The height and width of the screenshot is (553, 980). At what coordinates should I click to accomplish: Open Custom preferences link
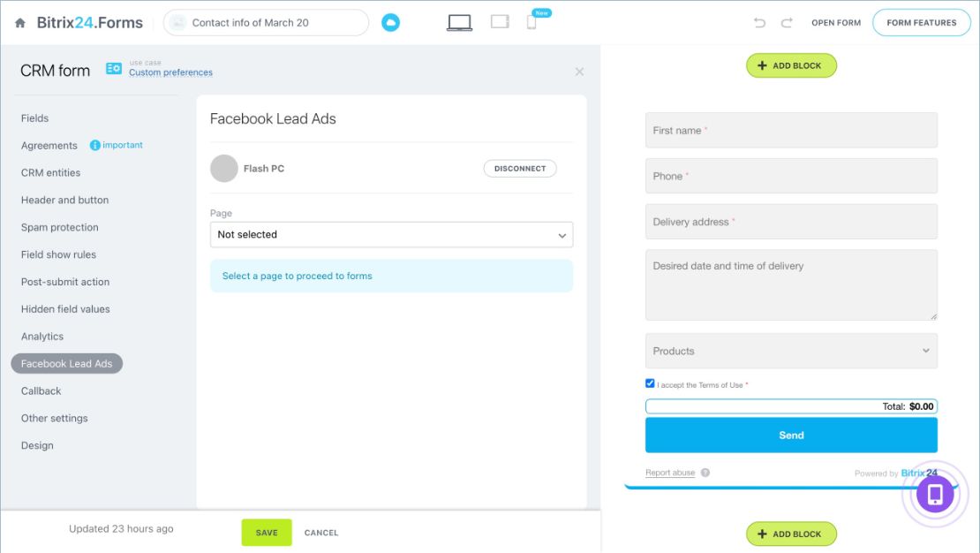pyautogui.click(x=170, y=72)
